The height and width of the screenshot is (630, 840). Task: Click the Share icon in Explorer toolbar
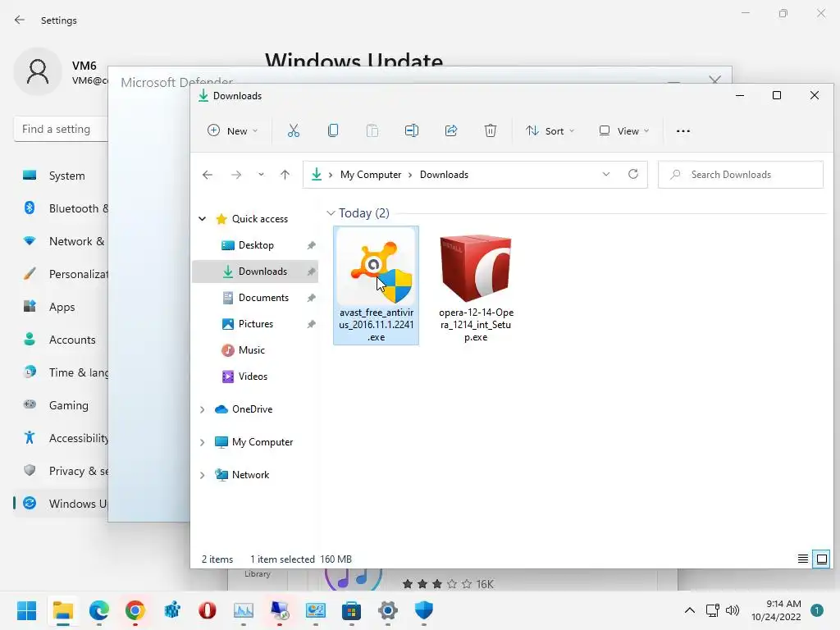pyautogui.click(x=451, y=130)
